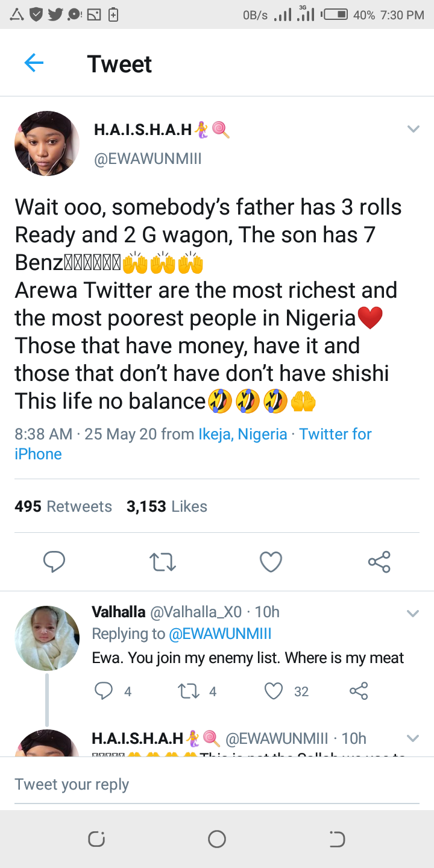Like the main tweet with heart icon

point(271,562)
